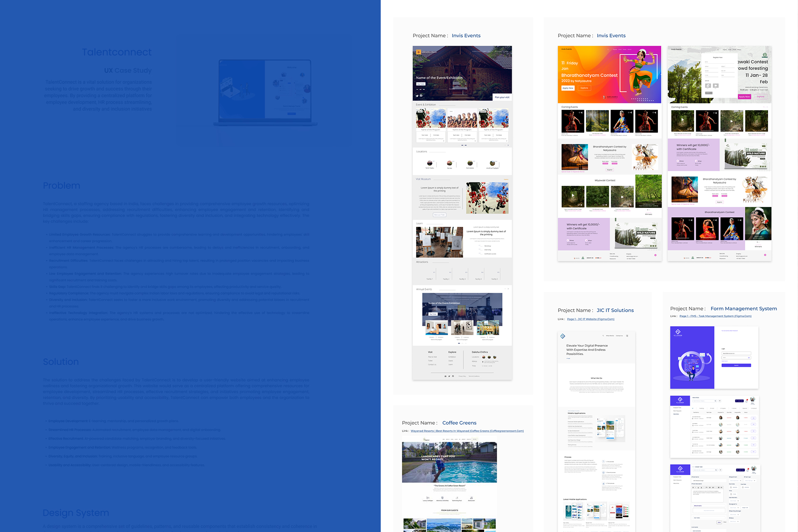Click notification bell in Watchlists screen
The height and width of the screenshot is (532, 798).
pos(746,401)
